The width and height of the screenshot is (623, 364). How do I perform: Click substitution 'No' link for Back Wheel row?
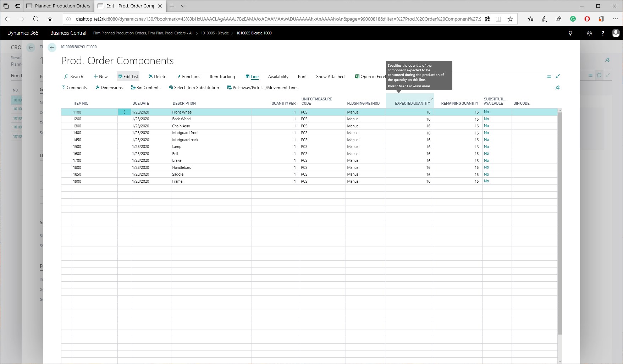click(486, 119)
